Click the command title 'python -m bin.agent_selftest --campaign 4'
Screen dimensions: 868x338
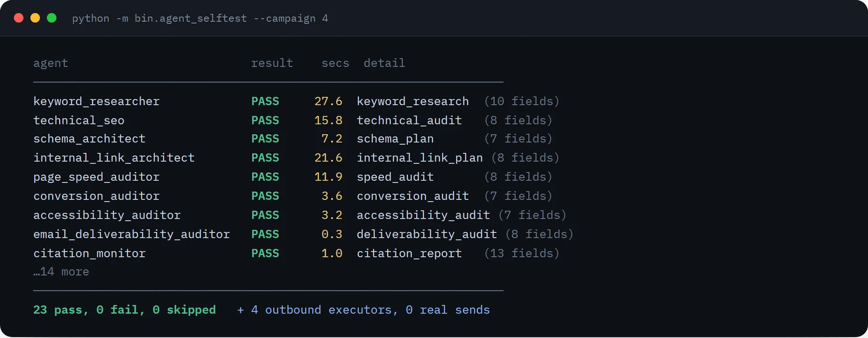point(200,18)
